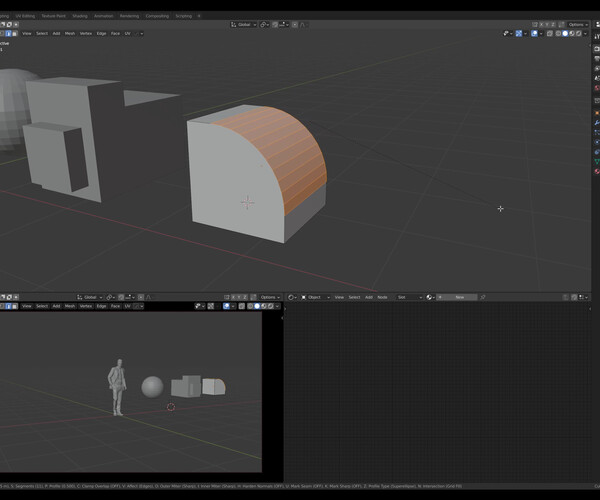This screenshot has width=600, height=500.
Task: Open Material properties tab in sidebar
Action: click(x=597, y=171)
